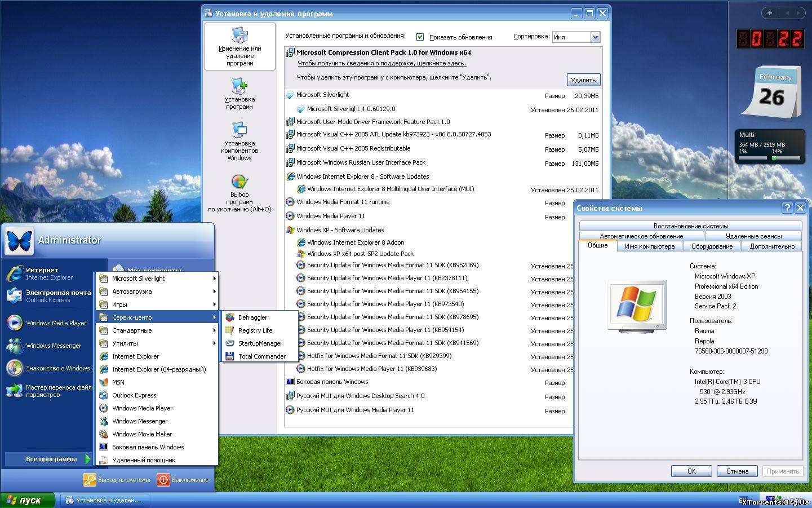Screen dimensions: 812x508
Task: Click the Multi CPU memory meter gadget
Action: coord(770,146)
